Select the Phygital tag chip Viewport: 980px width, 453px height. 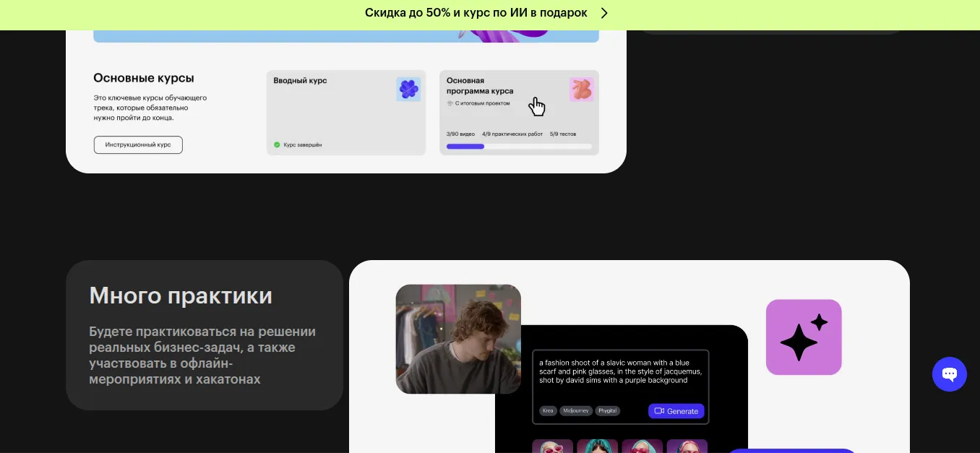(x=608, y=411)
